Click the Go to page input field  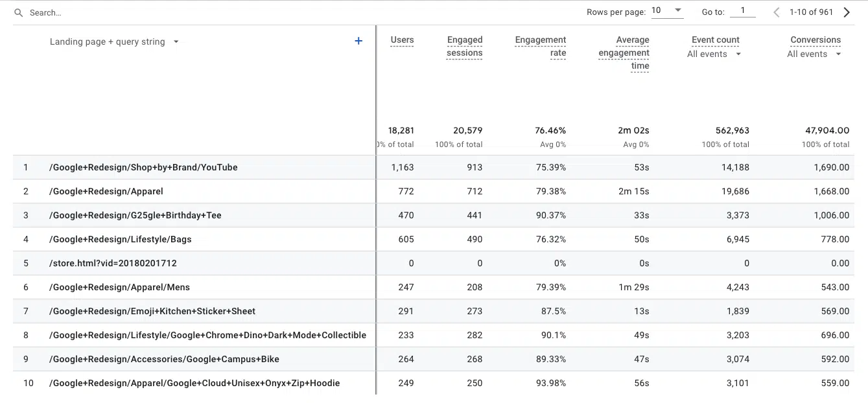(x=742, y=11)
